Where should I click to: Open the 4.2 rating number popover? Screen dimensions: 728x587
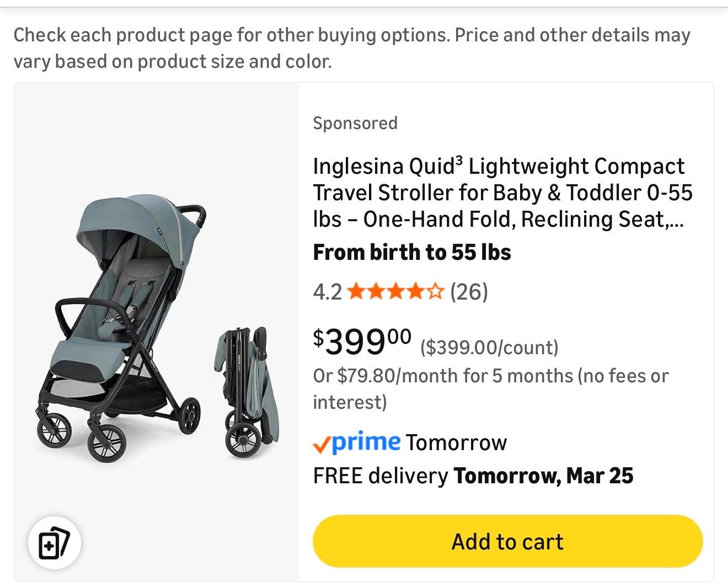tap(327, 291)
